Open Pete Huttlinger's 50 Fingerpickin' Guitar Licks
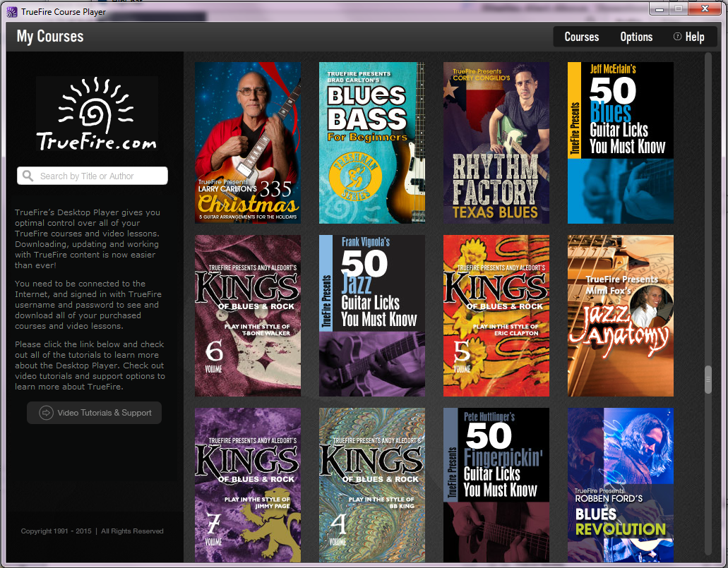This screenshot has height=568, width=728. click(496, 485)
